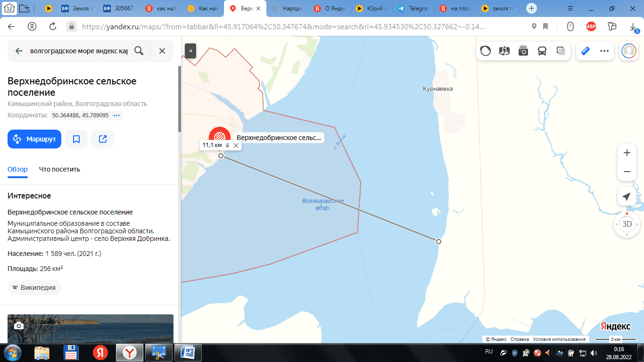Open the Википедия link

click(34, 288)
